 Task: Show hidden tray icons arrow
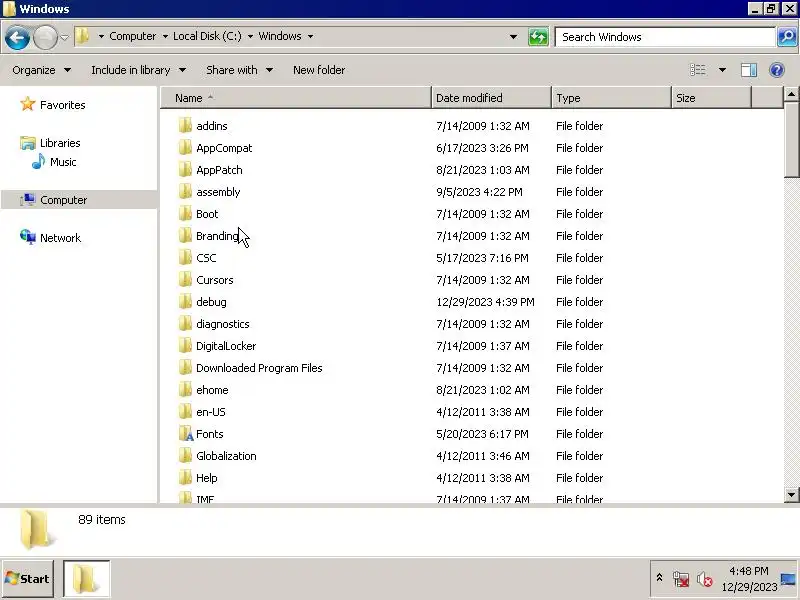click(659, 578)
